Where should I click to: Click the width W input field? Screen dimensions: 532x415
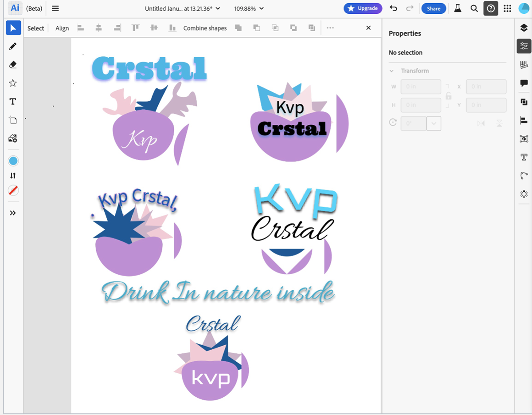click(x=421, y=87)
